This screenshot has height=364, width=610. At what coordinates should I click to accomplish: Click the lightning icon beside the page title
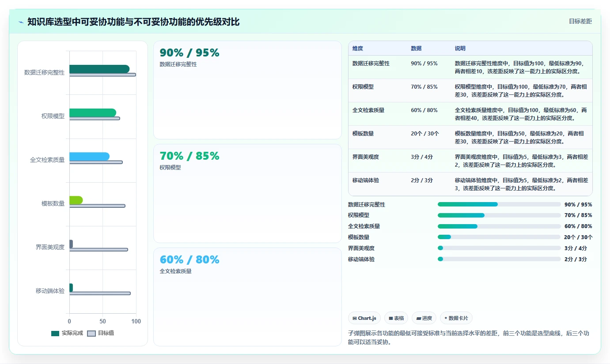21,22
